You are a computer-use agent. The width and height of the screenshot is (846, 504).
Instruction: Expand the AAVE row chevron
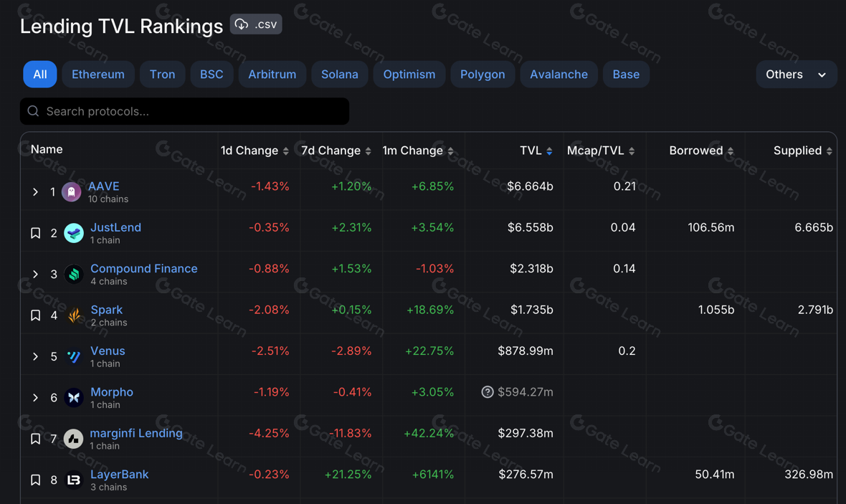35,192
